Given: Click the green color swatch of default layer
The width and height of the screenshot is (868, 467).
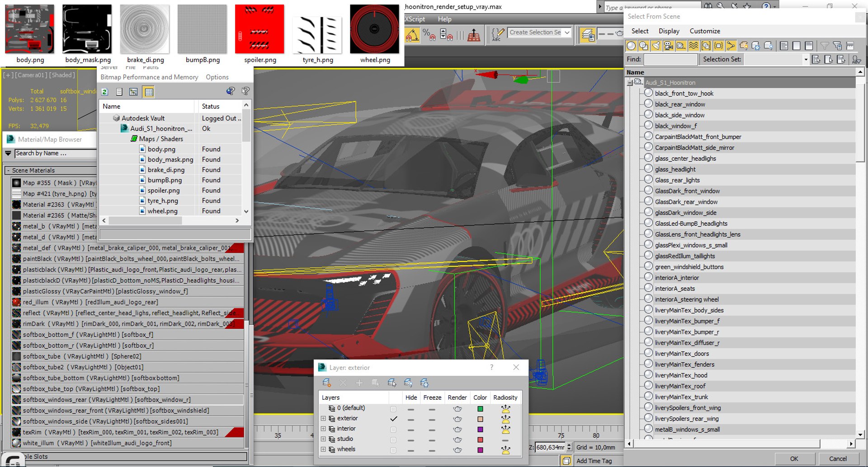Looking at the screenshot, I should coord(480,409).
